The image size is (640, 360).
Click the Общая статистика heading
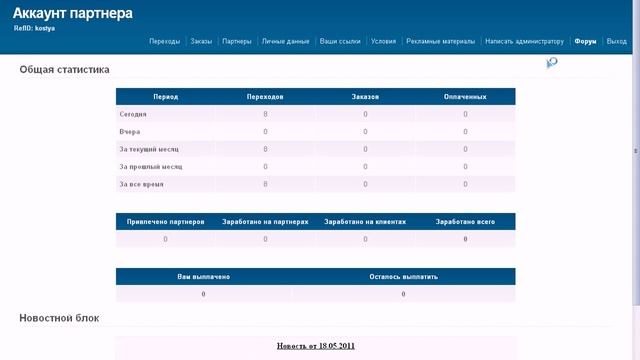point(64,69)
